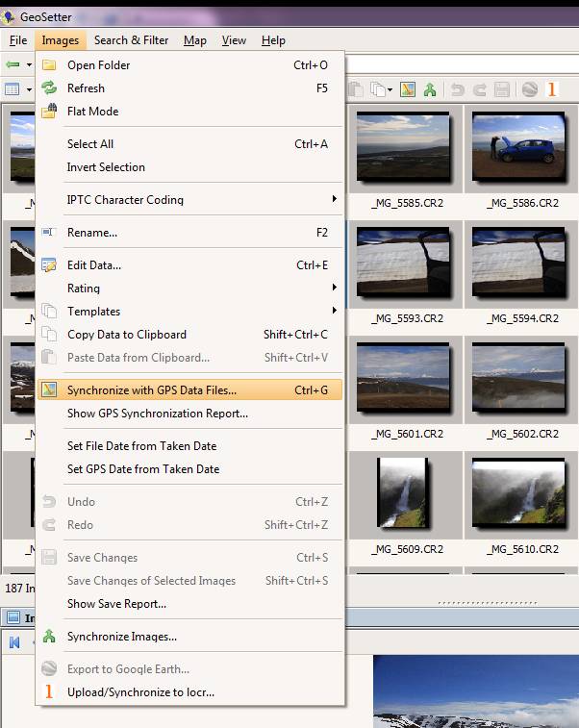Choose Synchronize with GPS Data Files menu entry
The width and height of the screenshot is (579, 728).
(151, 390)
